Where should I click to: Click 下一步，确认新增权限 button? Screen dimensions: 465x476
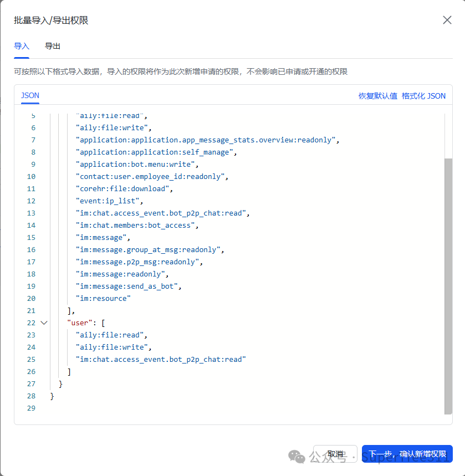click(407, 454)
